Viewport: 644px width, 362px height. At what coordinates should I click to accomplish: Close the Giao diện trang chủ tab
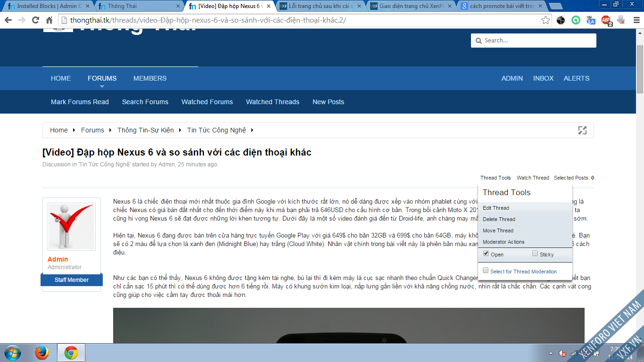coord(449,6)
